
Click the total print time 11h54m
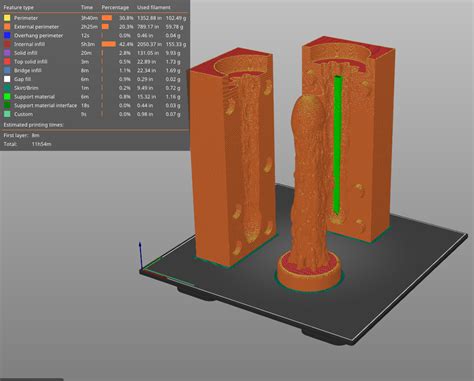click(x=42, y=144)
